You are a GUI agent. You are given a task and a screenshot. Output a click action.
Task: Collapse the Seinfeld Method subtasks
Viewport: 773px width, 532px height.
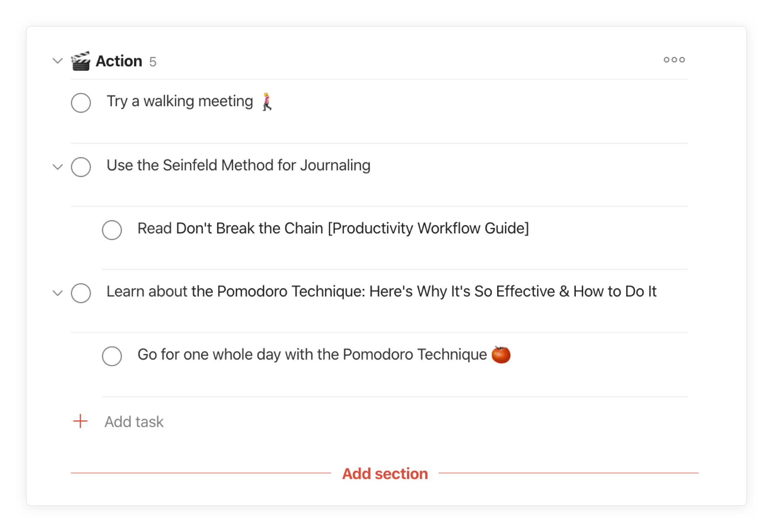pyautogui.click(x=58, y=167)
